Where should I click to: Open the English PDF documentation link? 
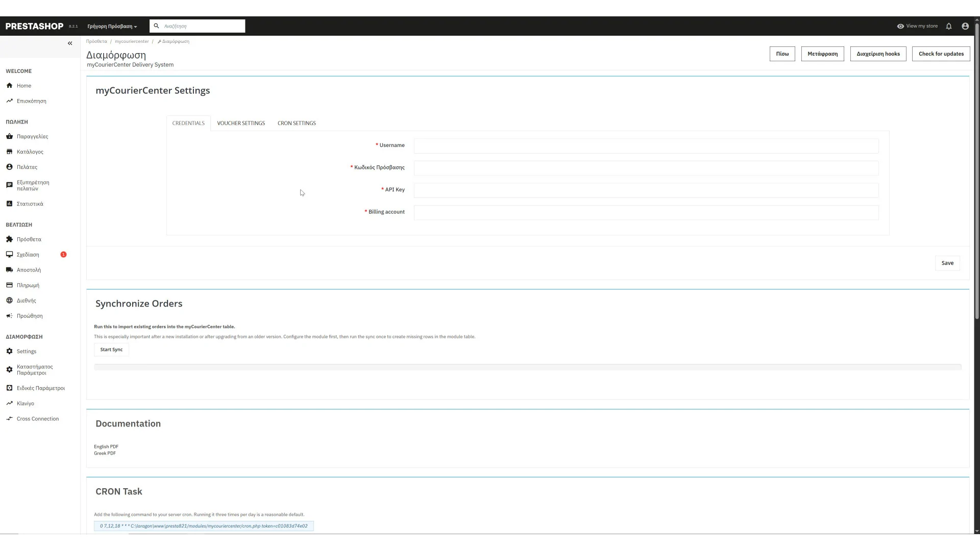pos(106,447)
